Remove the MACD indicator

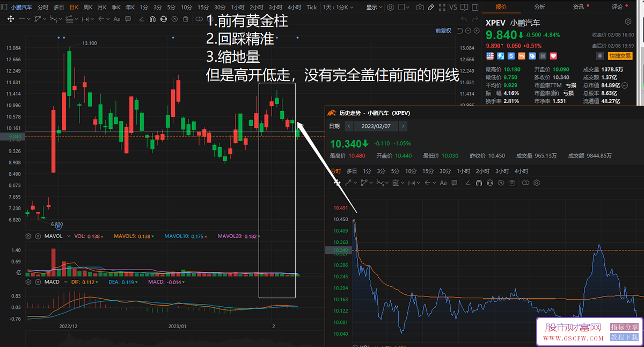point(38,282)
